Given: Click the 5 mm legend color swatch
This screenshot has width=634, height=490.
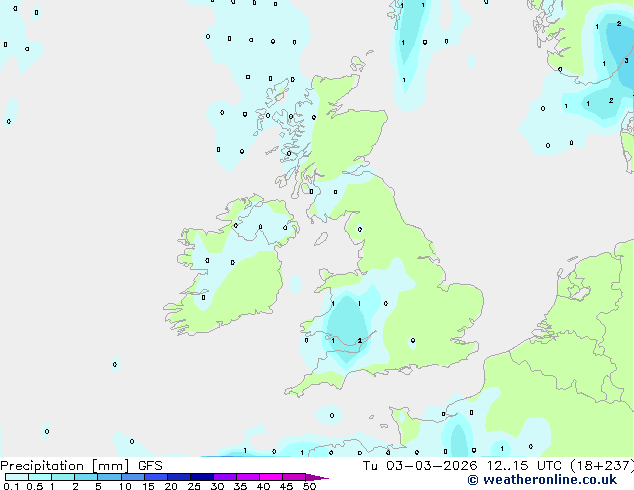Looking at the screenshot, I should 109,477.
